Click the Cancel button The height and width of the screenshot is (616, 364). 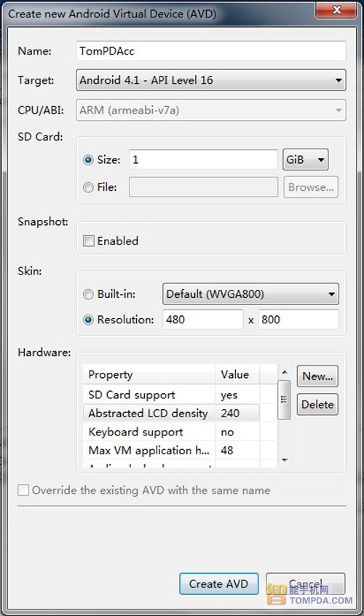pos(306,584)
